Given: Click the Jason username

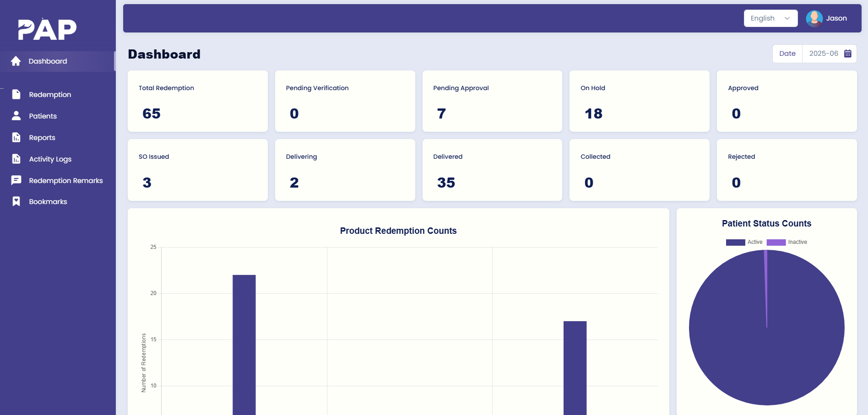Looking at the screenshot, I should point(836,18).
